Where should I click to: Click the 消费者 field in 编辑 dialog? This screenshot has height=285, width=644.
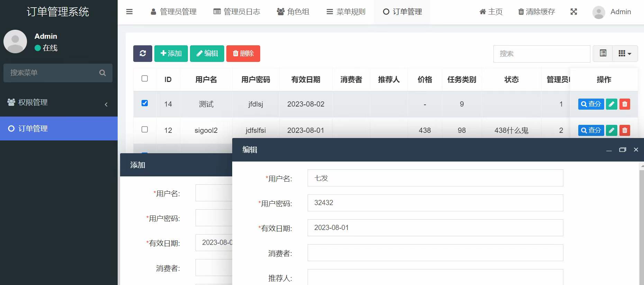click(x=435, y=253)
